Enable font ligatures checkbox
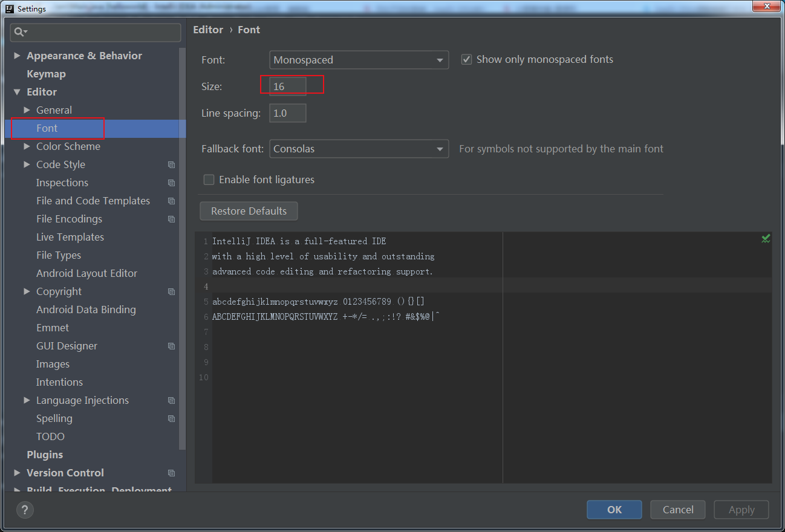 209,180
